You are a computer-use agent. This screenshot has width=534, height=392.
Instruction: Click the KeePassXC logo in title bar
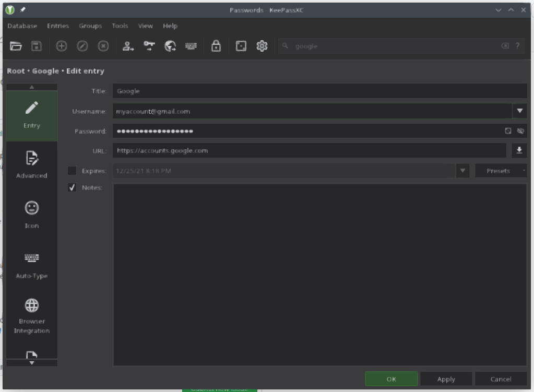tap(10, 10)
